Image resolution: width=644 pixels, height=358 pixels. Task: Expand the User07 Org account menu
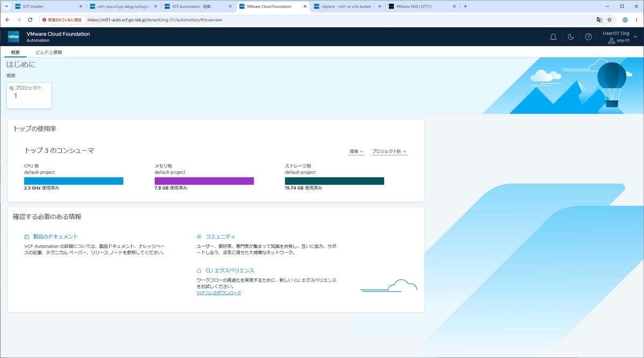tap(620, 36)
